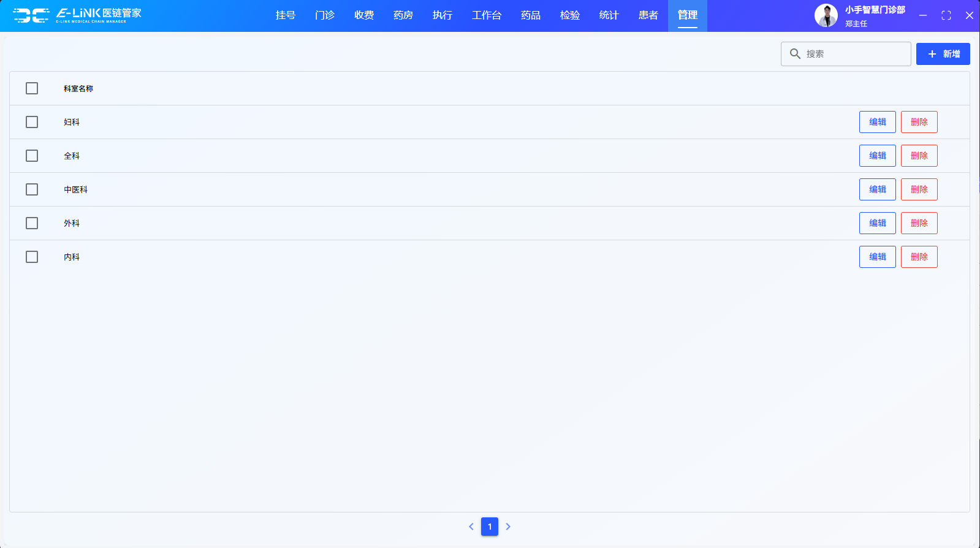980x548 pixels.
Task: Switch to the 药房 tab
Action: pos(403,15)
